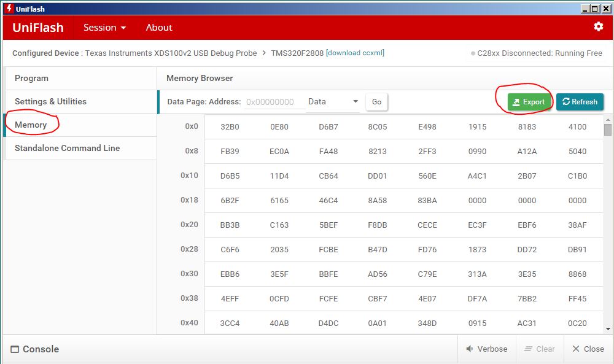Click the TMS320F2808 device name
Screen dimensions: 614x364
tap(297, 53)
